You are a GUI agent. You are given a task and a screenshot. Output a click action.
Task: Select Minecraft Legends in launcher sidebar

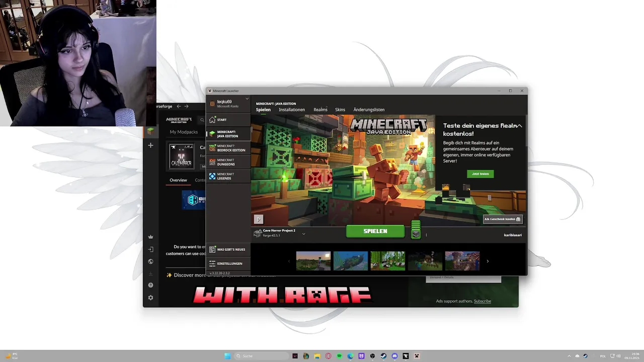click(228, 176)
